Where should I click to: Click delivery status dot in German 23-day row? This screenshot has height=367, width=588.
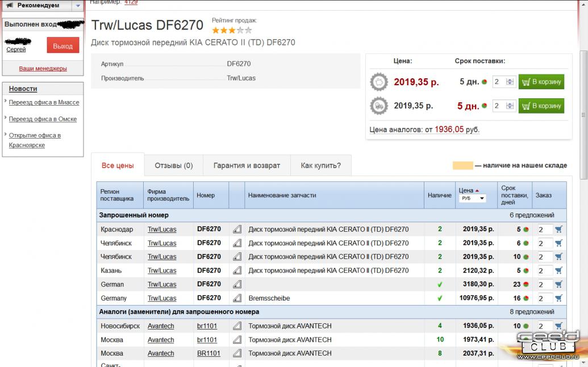pos(526,285)
